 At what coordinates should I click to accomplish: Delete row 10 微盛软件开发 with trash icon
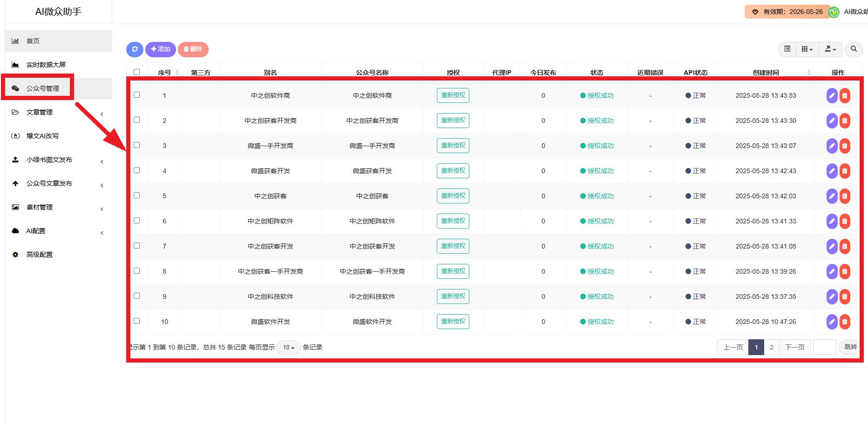(845, 322)
